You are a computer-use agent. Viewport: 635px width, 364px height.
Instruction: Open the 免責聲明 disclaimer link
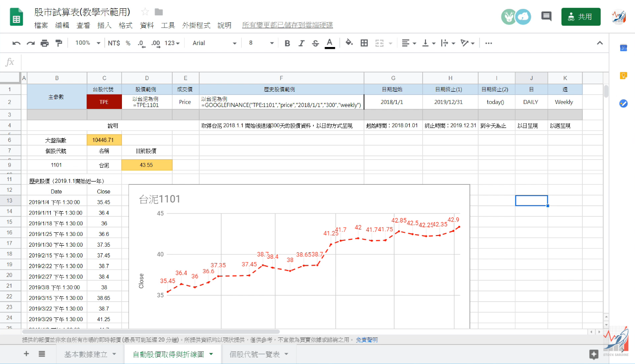[367, 339]
